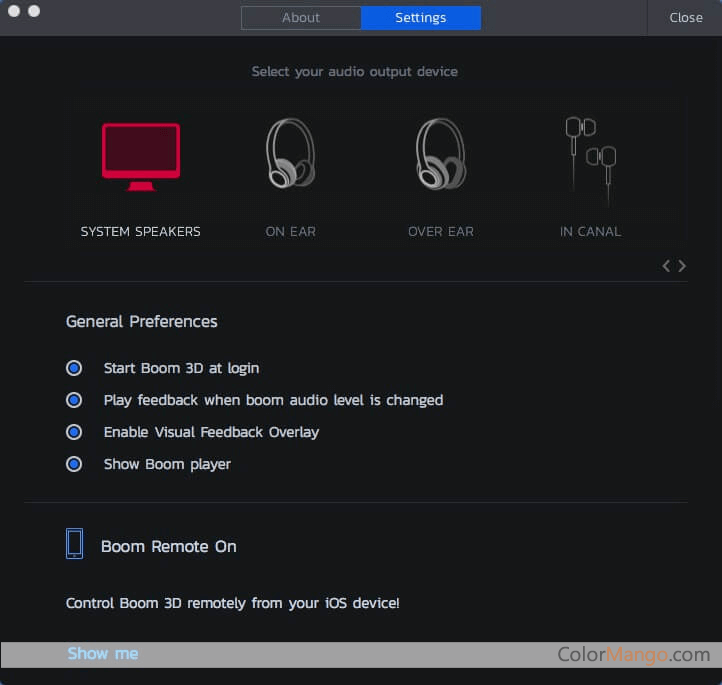The height and width of the screenshot is (685, 722).
Task: Switch to the About tab
Action: click(301, 18)
